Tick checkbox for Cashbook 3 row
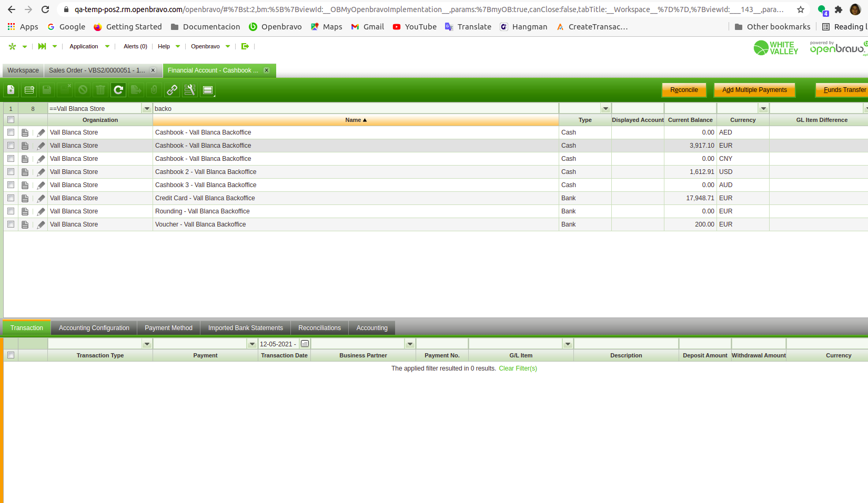 11,185
